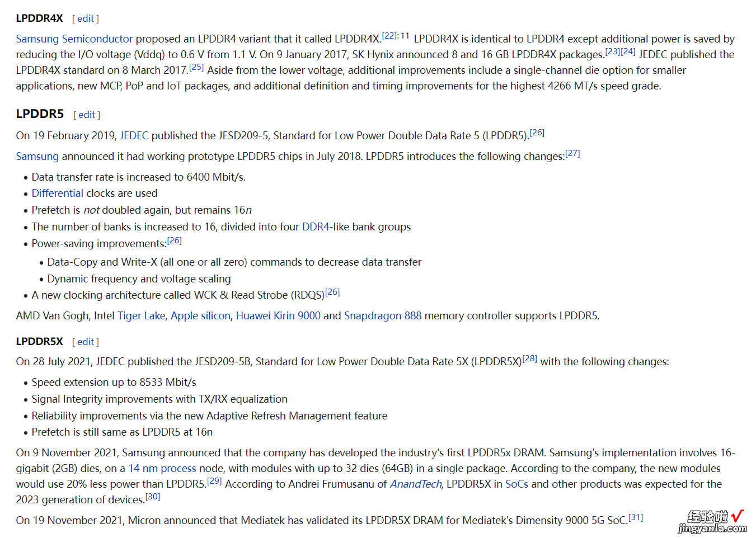Open citation [26] after JESD209-5 sentence
Screen dimensions: 756x538
click(537, 133)
